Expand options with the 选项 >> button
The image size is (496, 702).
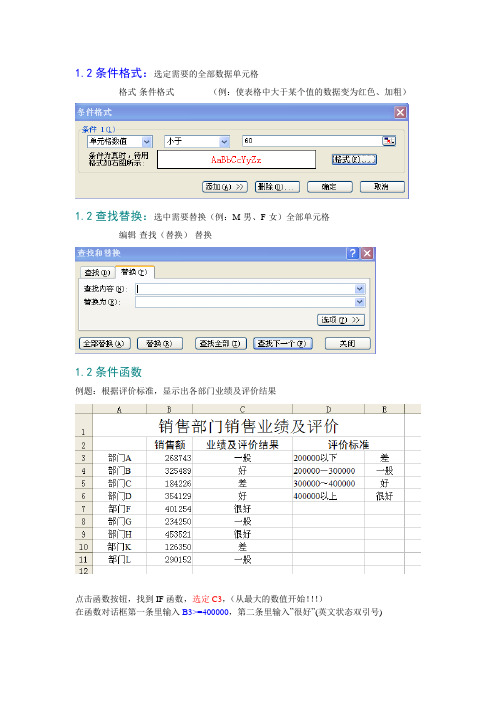(341, 320)
